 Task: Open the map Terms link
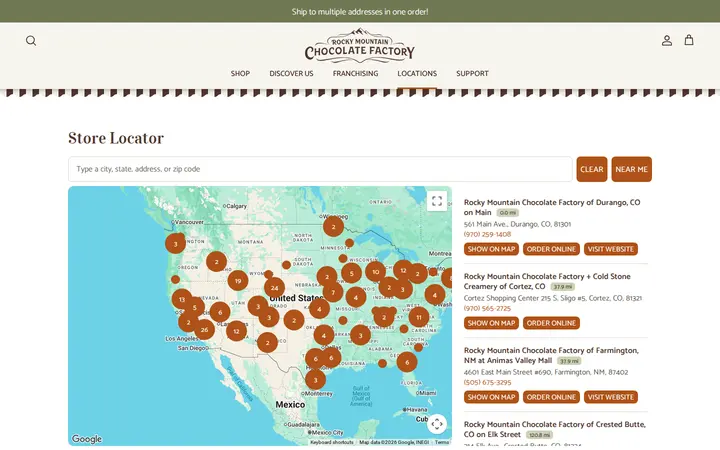click(x=442, y=442)
